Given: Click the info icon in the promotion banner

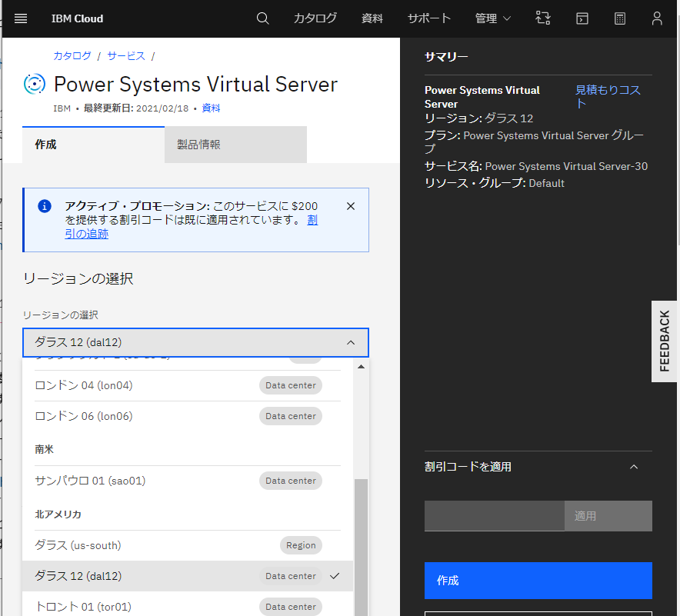Looking at the screenshot, I should [44, 205].
